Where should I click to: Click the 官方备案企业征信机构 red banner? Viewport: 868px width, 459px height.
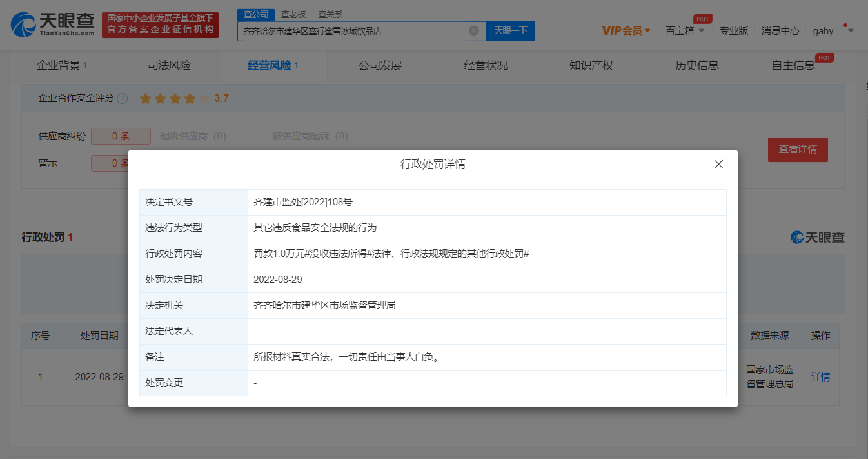(160, 25)
